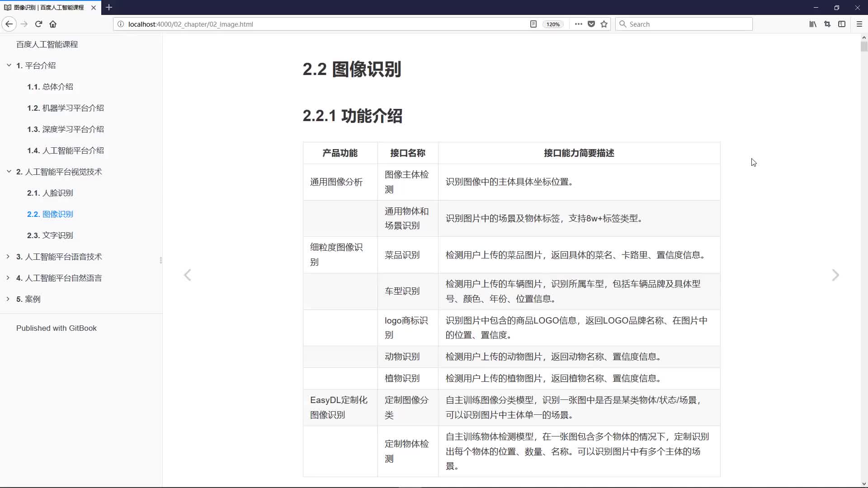Reset the 120% zoom level
The height and width of the screenshot is (488, 868).
pyautogui.click(x=553, y=24)
